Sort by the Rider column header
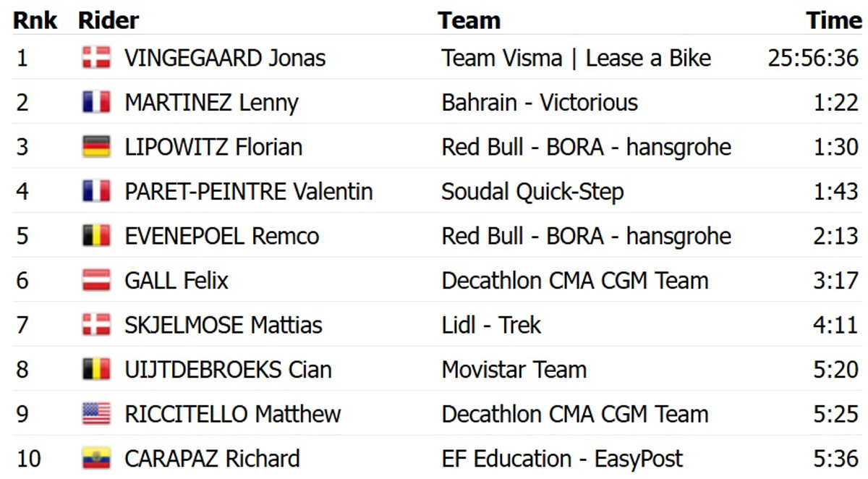Screen dimensions: 868x479 (x=109, y=20)
